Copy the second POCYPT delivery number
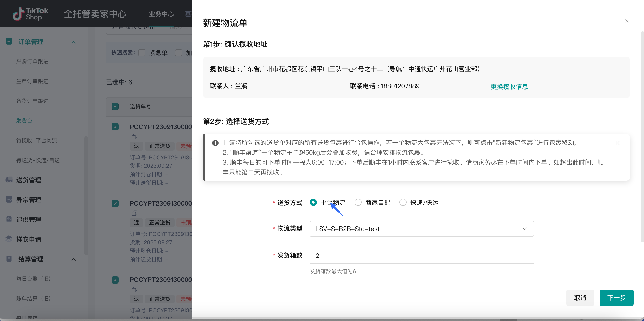This screenshot has width=644, height=321. 134,213
